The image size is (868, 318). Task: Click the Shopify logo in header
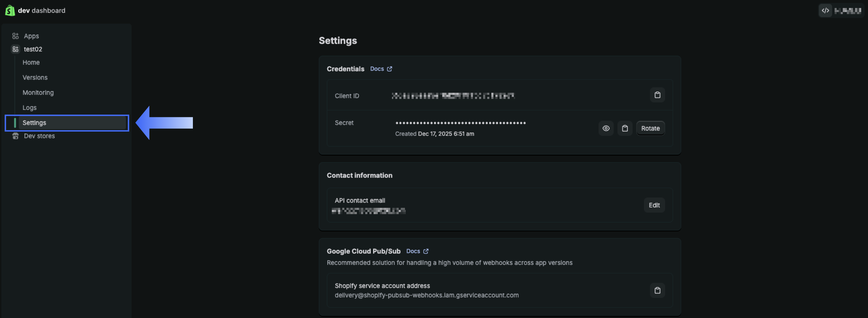click(x=10, y=10)
